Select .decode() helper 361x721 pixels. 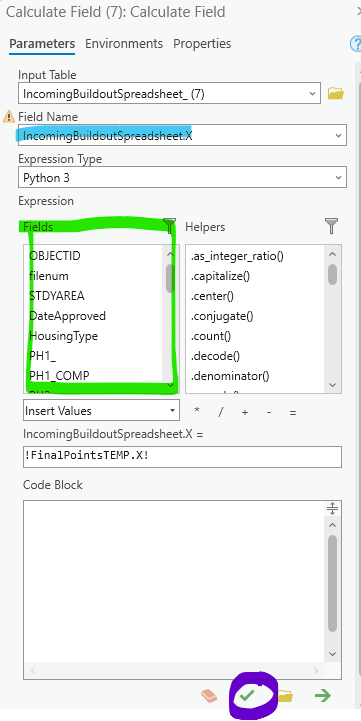click(215, 356)
